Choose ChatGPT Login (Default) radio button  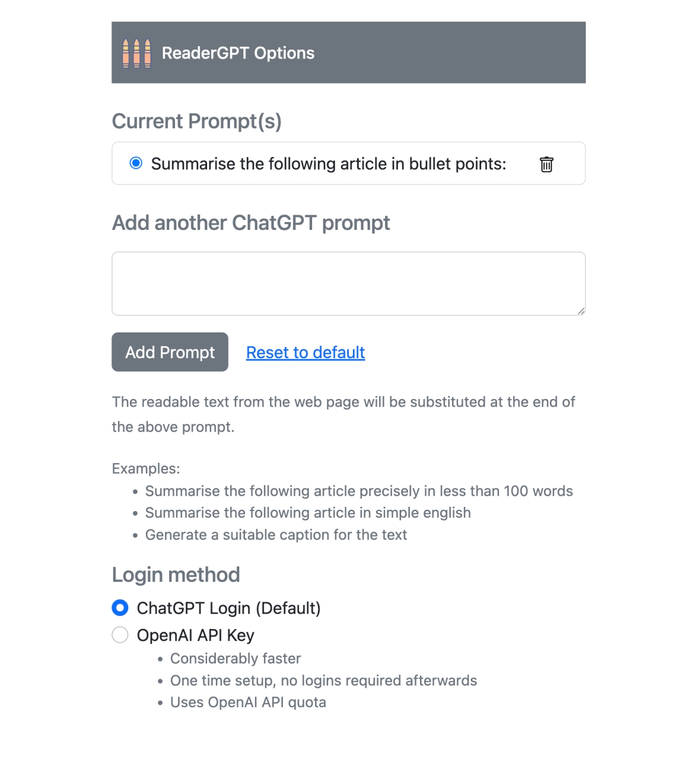120,608
